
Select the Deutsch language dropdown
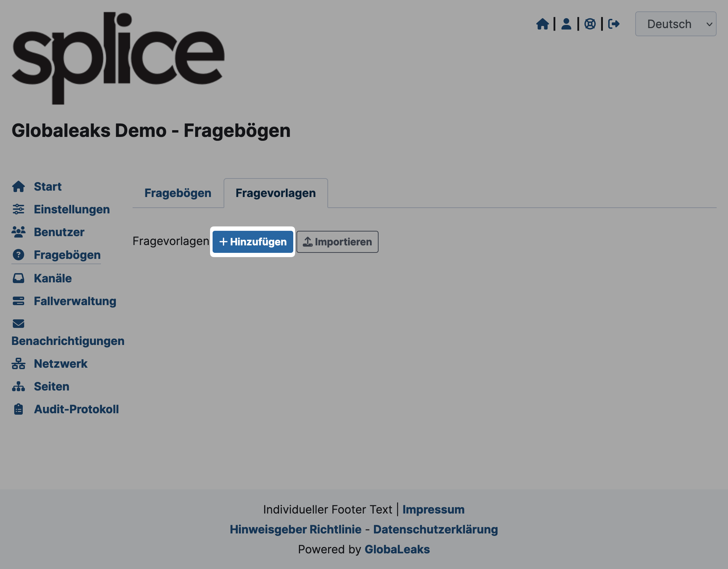pos(676,24)
